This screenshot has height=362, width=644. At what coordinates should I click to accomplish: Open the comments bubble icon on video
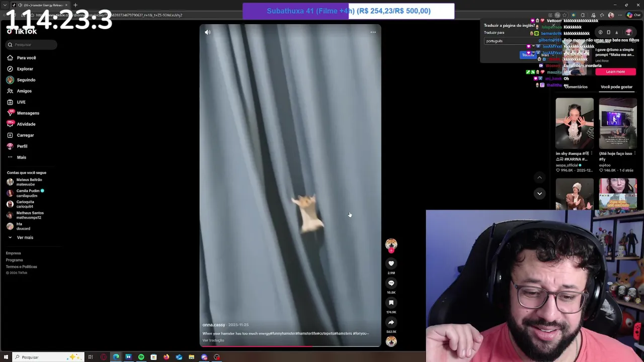391,283
